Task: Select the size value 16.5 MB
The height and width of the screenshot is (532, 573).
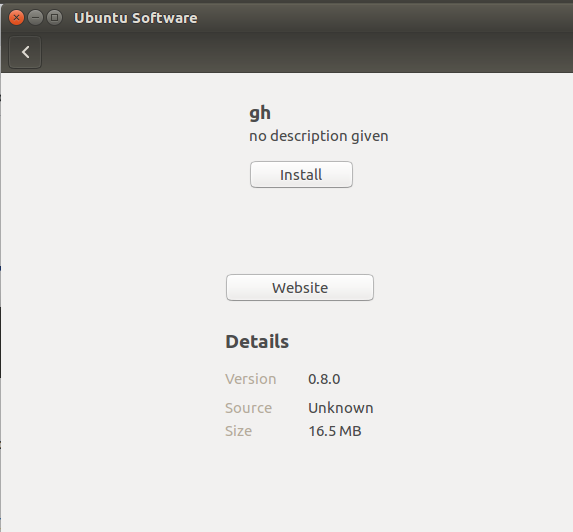Action: pyautogui.click(x=335, y=431)
